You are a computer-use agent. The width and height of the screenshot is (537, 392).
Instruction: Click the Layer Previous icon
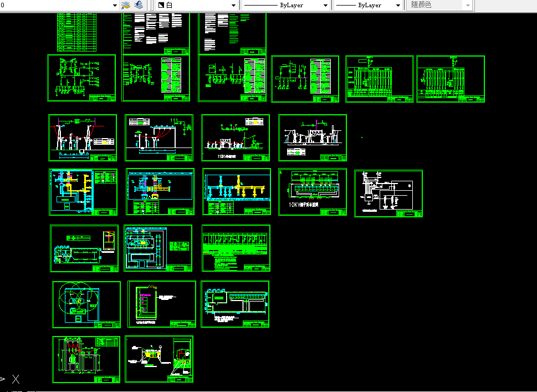coord(139,5)
